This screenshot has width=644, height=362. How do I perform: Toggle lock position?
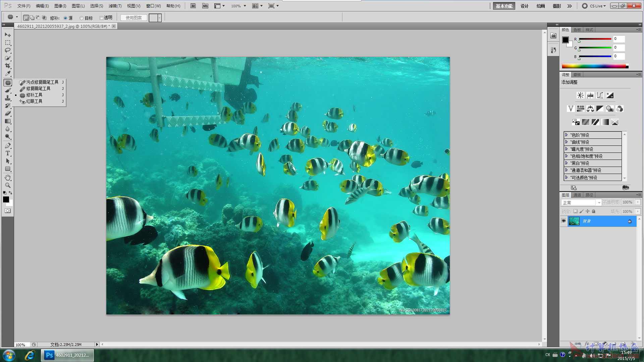click(588, 212)
